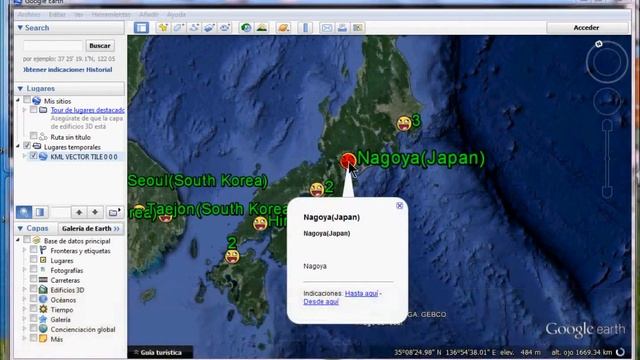Click the red Nagoya placemark on map
This screenshot has width=640, height=360.
(x=348, y=160)
